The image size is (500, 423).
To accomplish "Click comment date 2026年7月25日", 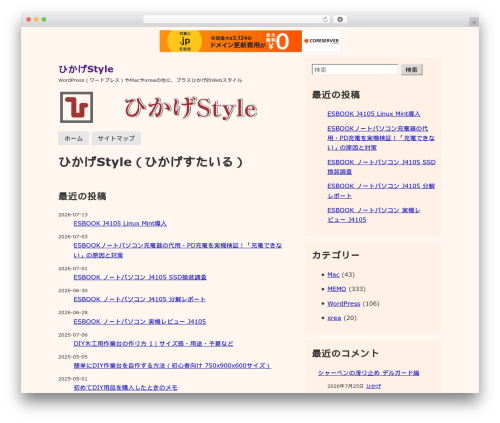I will [x=345, y=386].
